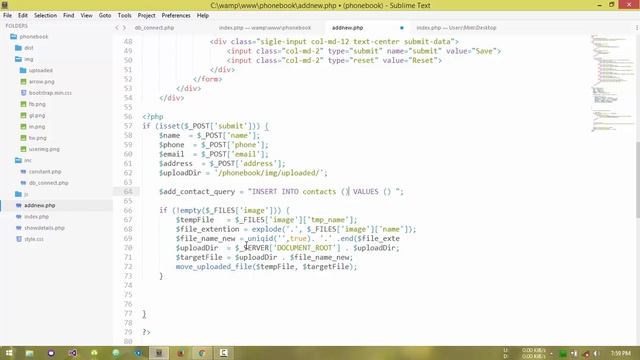Viewport: 640px width, 360px height.
Task: Select the tw.png image icon
Action: (x=24, y=138)
